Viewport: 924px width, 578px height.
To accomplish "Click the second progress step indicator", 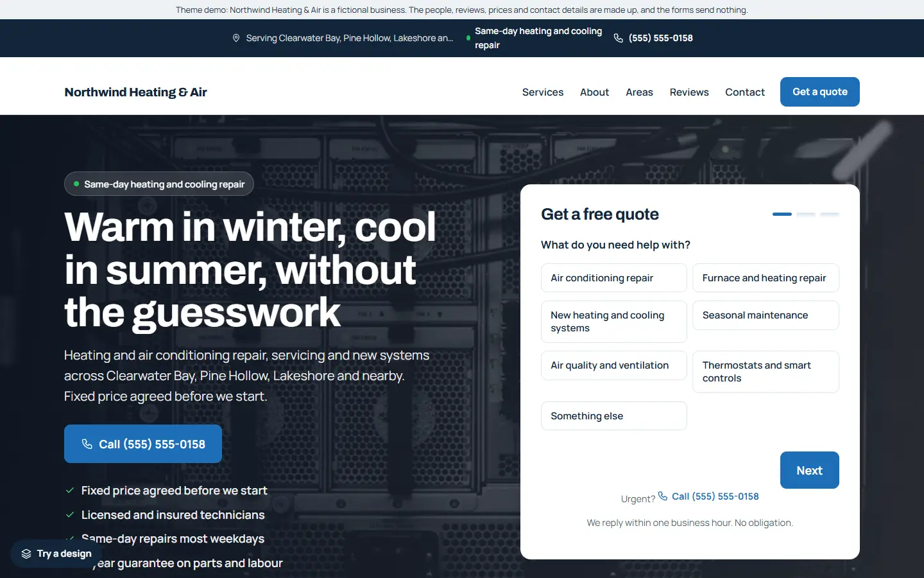I will (806, 214).
